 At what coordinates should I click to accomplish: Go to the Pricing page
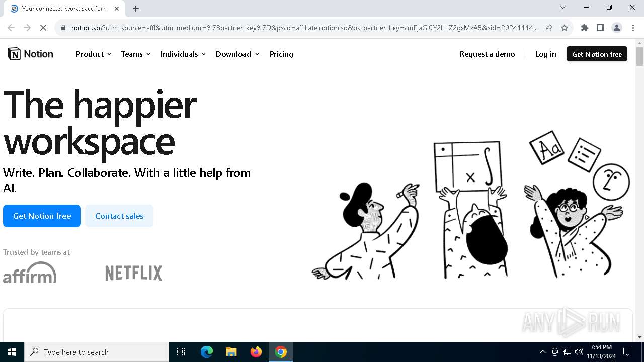[x=281, y=54]
